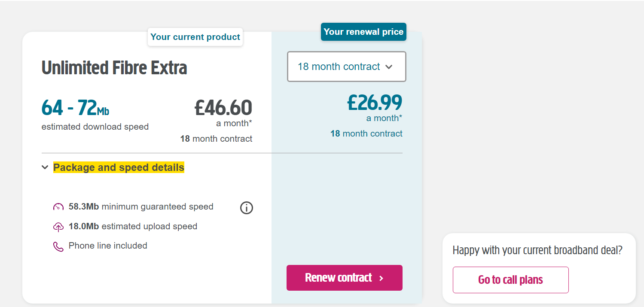Select the upload cloud icon next to 18.0Mb
This screenshot has height=307, width=644.
pos(58,226)
